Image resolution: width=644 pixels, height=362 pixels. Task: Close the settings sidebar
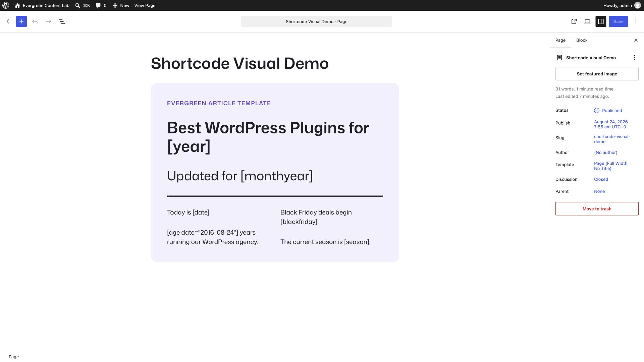pyautogui.click(x=636, y=40)
